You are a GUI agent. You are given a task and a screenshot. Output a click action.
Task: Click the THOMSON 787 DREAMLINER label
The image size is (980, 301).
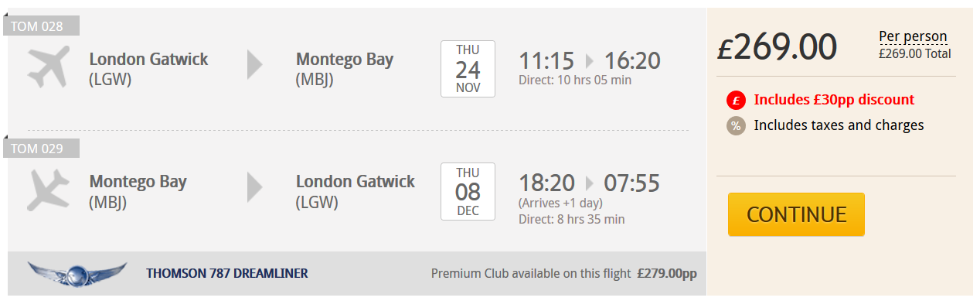click(x=227, y=273)
